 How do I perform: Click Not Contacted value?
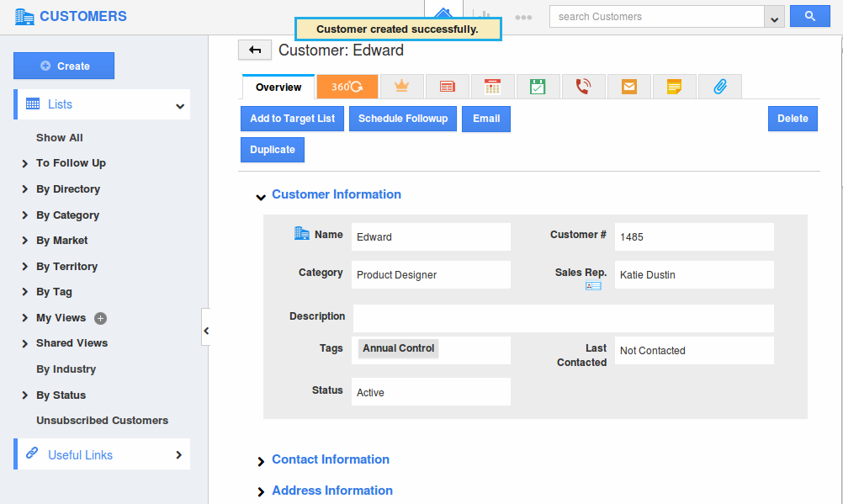click(694, 350)
